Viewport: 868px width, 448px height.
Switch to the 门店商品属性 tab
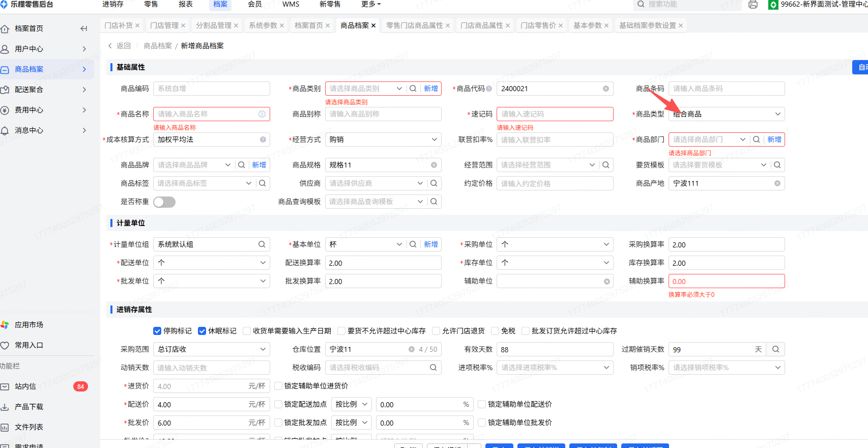coord(481,25)
